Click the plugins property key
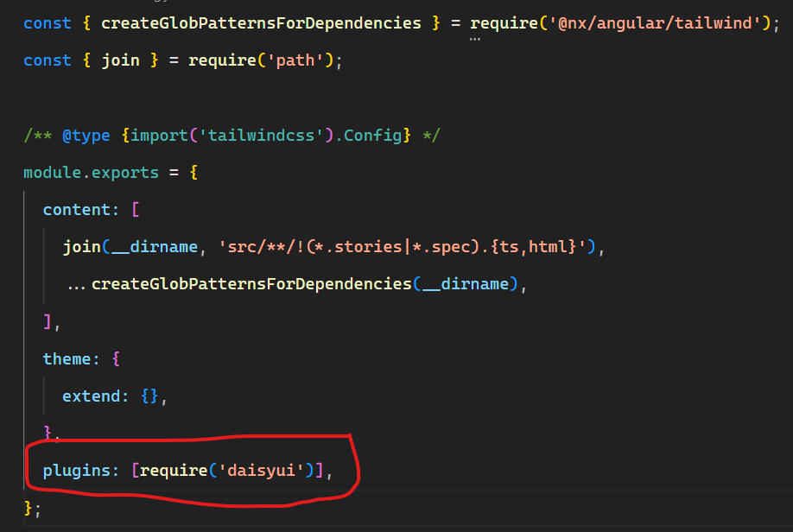The width and height of the screenshot is (793, 532). point(76,471)
